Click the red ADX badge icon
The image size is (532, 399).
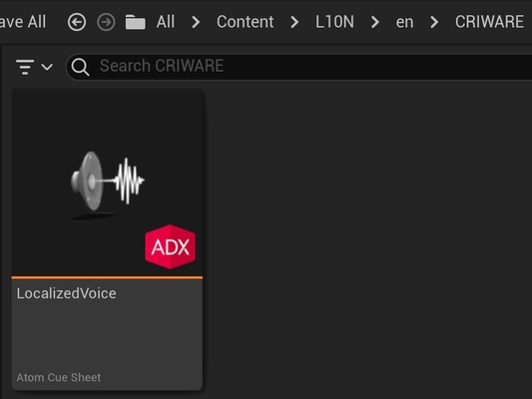[x=170, y=246]
